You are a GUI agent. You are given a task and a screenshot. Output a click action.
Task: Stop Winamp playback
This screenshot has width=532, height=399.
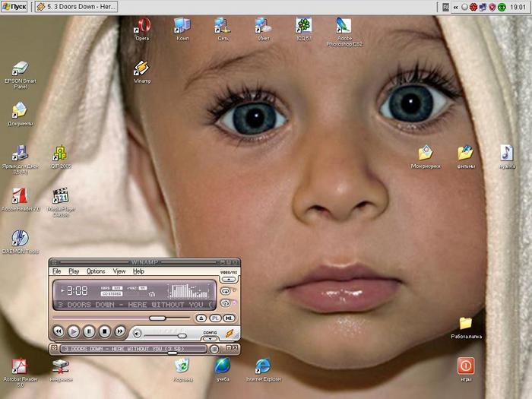(105, 331)
